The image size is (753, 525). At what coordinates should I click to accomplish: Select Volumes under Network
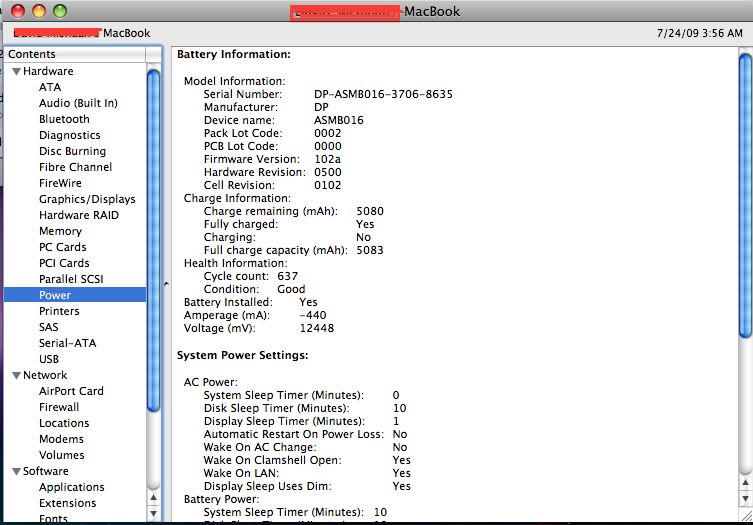(61, 455)
